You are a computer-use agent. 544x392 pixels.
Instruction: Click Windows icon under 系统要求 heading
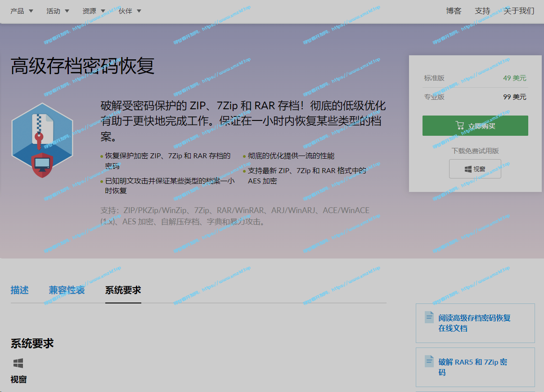pos(18,363)
